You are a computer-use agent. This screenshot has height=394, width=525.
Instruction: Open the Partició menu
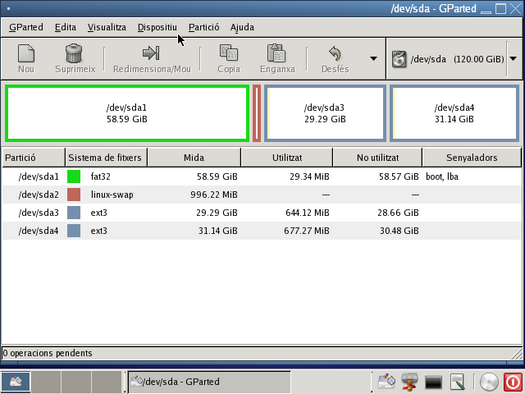[x=204, y=27]
